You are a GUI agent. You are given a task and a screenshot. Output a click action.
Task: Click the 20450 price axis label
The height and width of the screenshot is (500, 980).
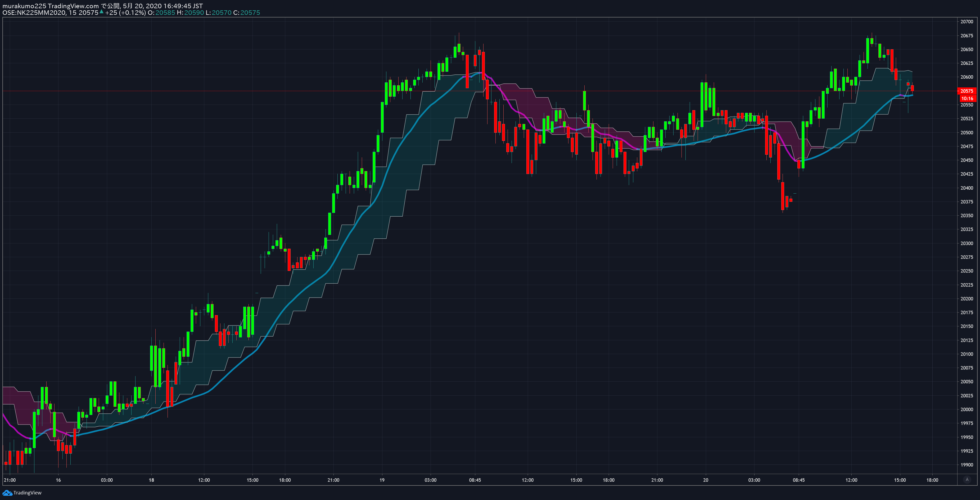click(x=967, y=160)
